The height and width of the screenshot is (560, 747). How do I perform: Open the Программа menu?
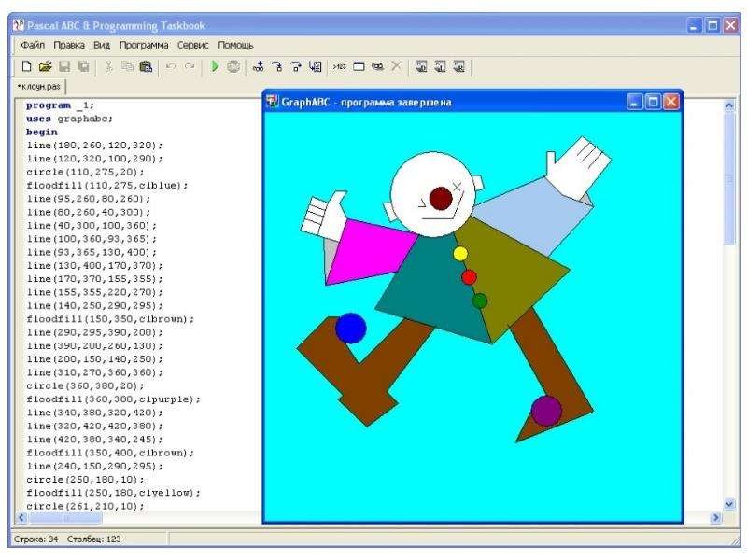(144, 45)
